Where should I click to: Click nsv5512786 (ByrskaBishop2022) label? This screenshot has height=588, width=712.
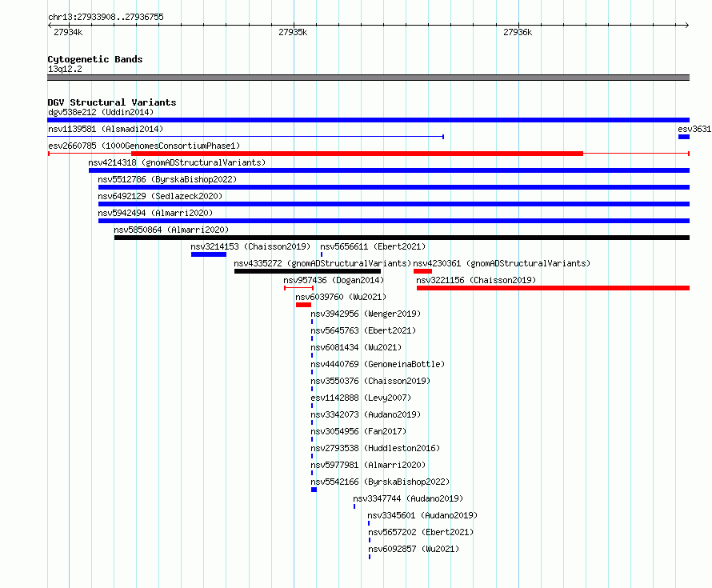tap(167, 179)
